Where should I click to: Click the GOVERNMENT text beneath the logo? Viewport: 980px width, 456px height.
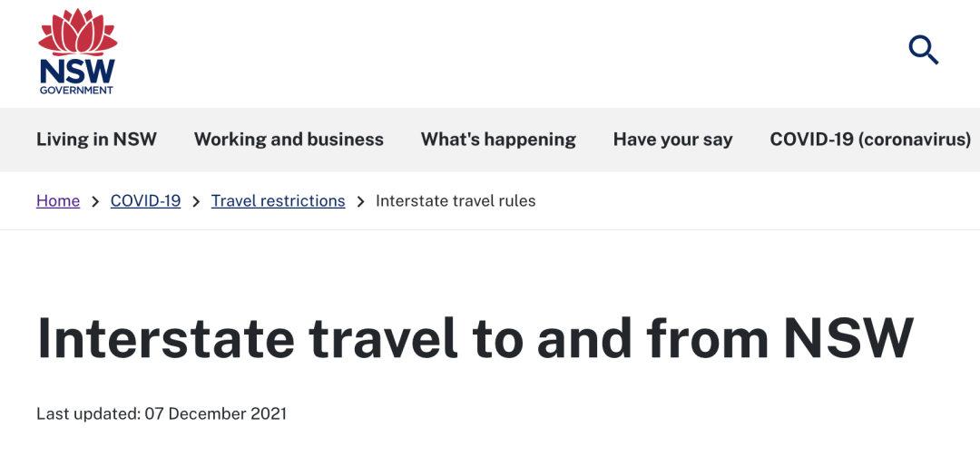coord(76,90)
